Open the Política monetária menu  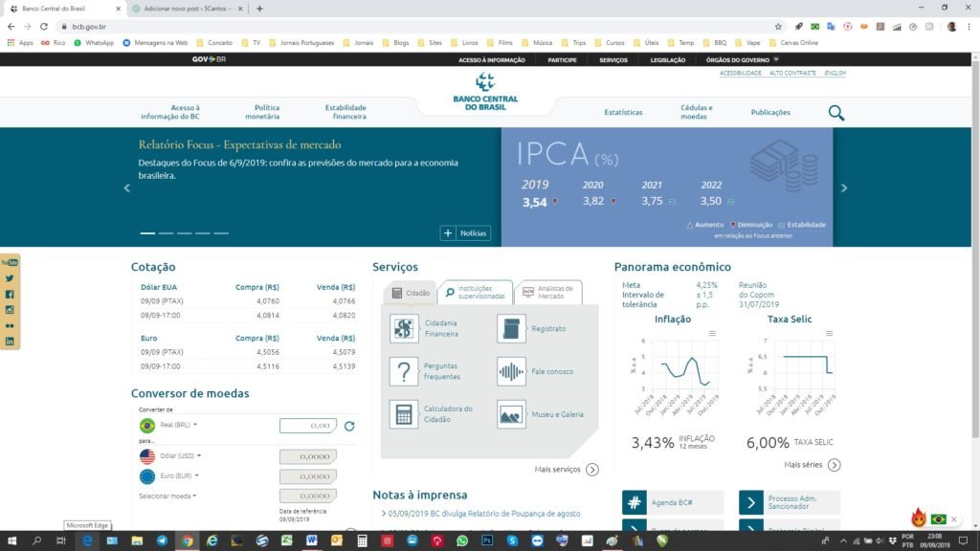(x=262, y=113)
